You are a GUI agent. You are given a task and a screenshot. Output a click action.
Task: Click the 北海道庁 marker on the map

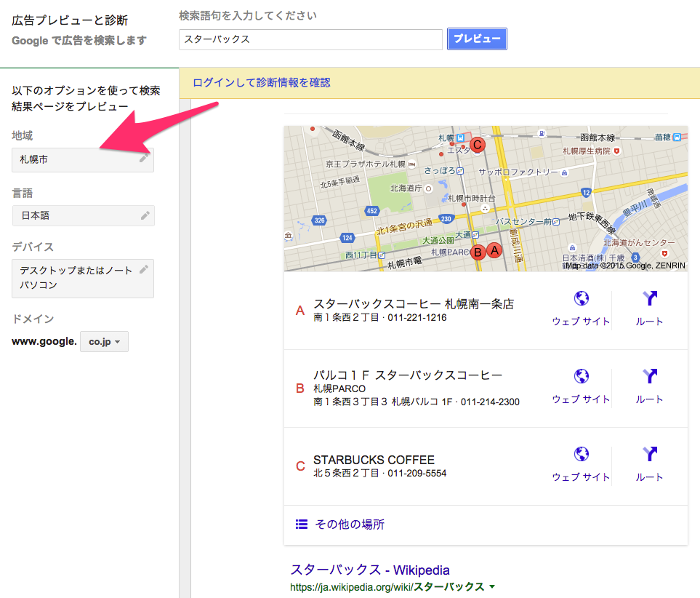pyautogui.click(x=429, y=188)
